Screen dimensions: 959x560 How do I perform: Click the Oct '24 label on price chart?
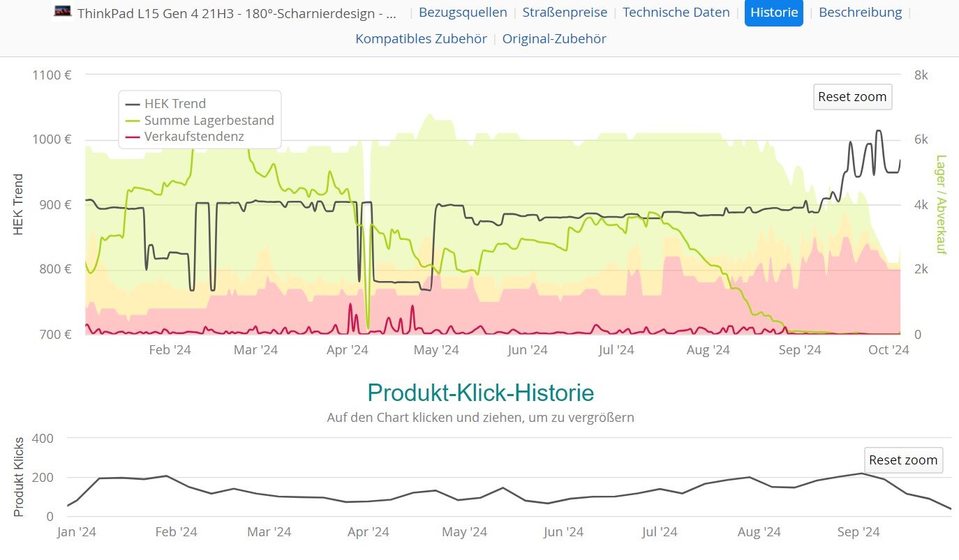888,350
